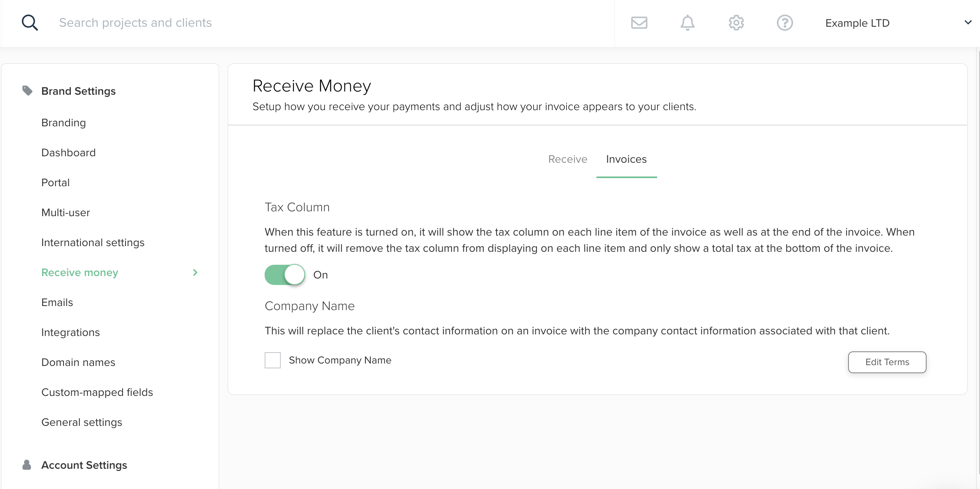This screenshot has width=980, height=489.
Task: Expand the Example LTD account dropdown
Action: (x=967, y=24)
